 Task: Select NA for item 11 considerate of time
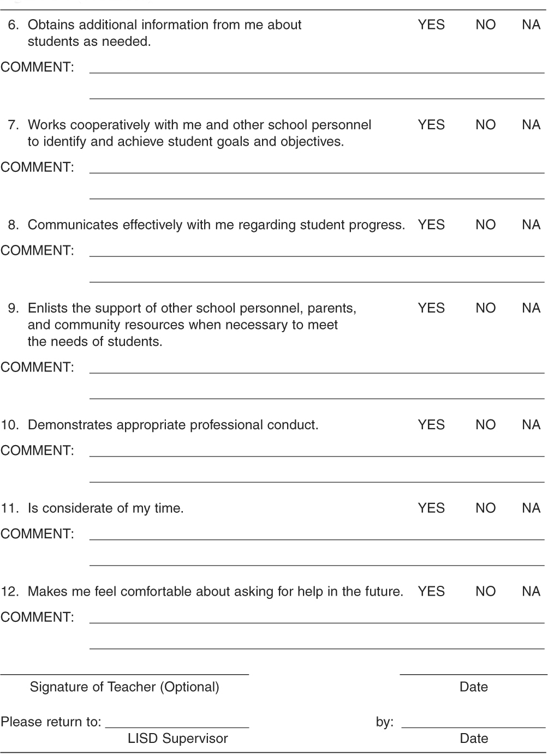[531, 508]
